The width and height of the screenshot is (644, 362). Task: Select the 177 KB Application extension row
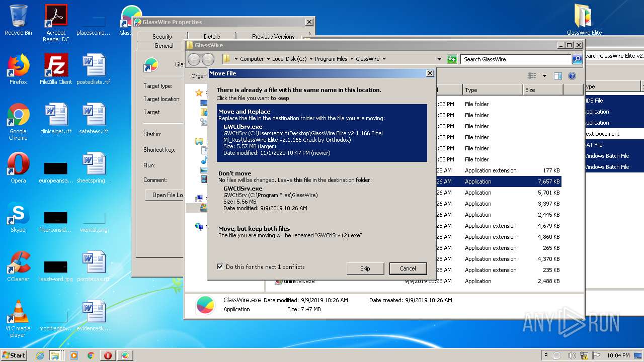pyautogui.click(x=498, y=170)
